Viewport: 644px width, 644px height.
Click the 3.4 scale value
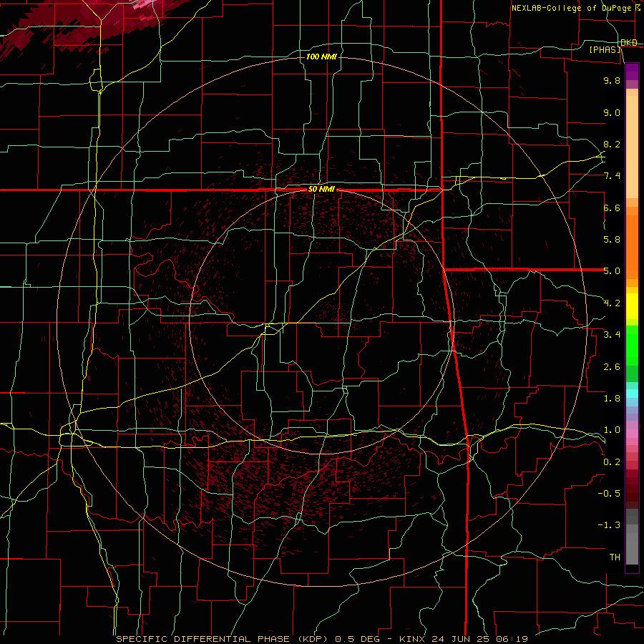pyautogui.click(x=612, y=335)
